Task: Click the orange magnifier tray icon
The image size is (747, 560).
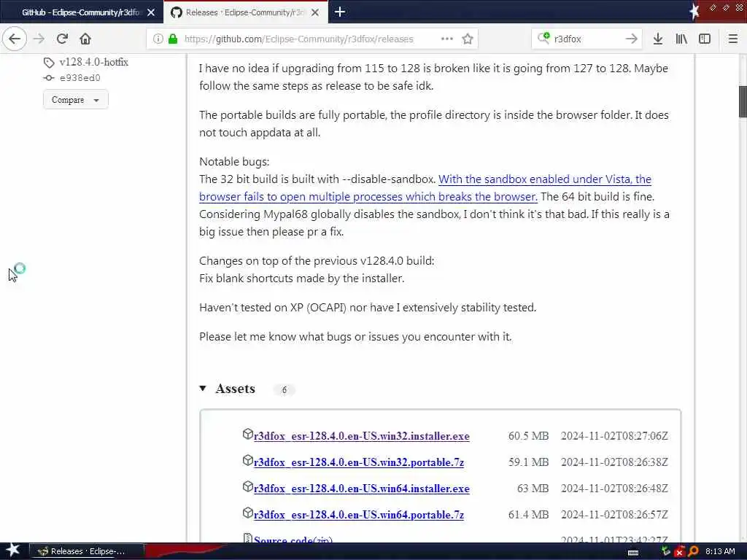Action: pyautogui.click(x=693, y=551)
